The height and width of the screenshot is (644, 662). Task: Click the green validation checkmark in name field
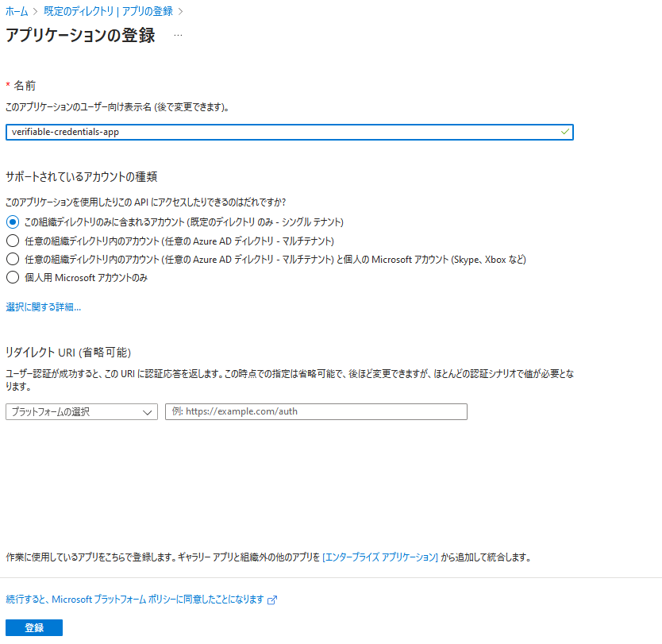(564, 132)
